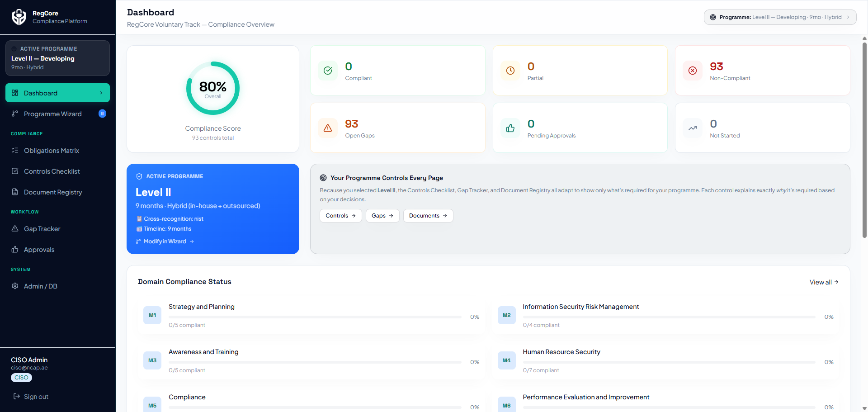The image size is (868, 412).
Task: Click the RegCore shield logo
Action: 19,17
